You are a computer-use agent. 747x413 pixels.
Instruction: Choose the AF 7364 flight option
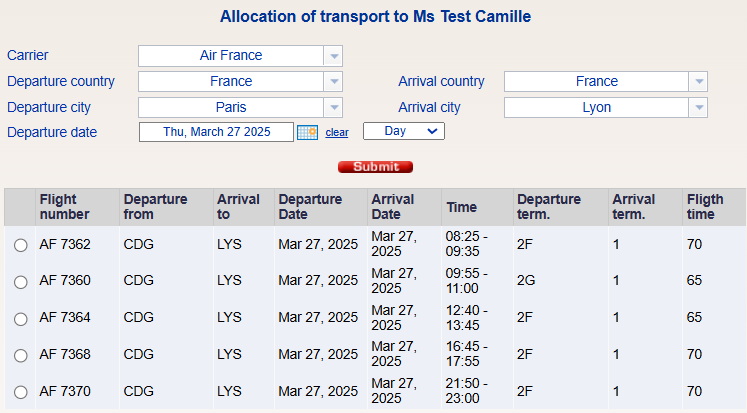[21, 318]
